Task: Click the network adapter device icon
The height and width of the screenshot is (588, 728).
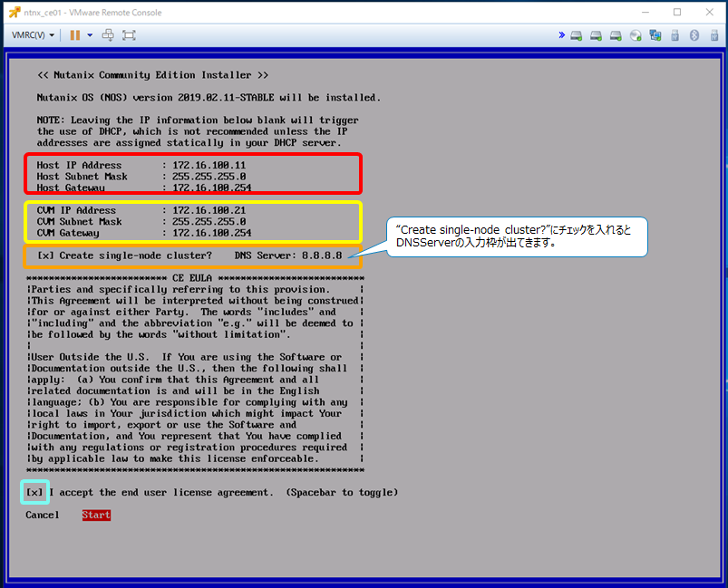Action: point(655,35)
